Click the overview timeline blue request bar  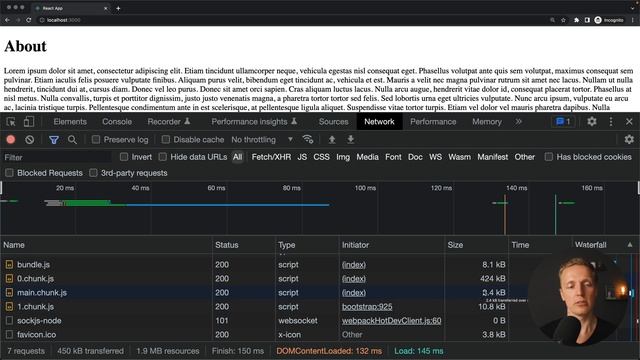(x=227, y=205)
